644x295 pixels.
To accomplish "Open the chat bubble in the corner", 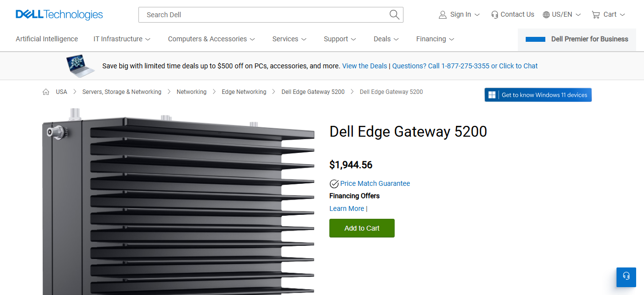I will click(x=626, y=277).
